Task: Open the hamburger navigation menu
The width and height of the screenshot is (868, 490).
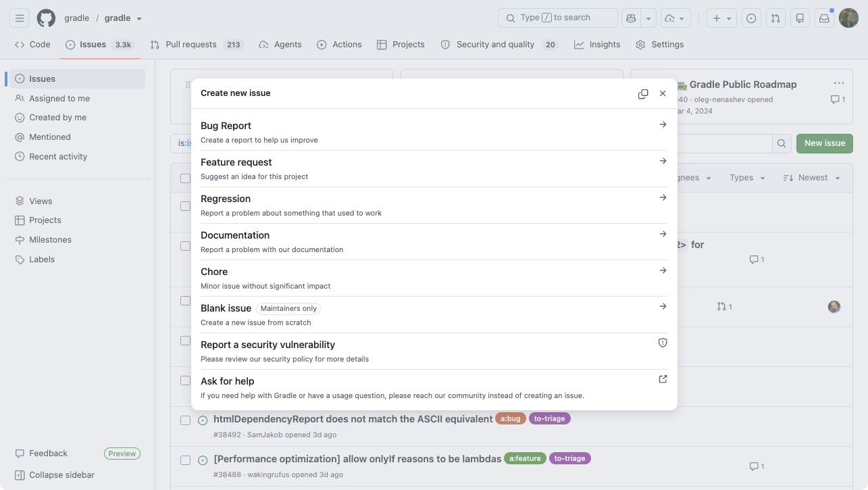Action: pyautogui.click(x=19, y=18)
